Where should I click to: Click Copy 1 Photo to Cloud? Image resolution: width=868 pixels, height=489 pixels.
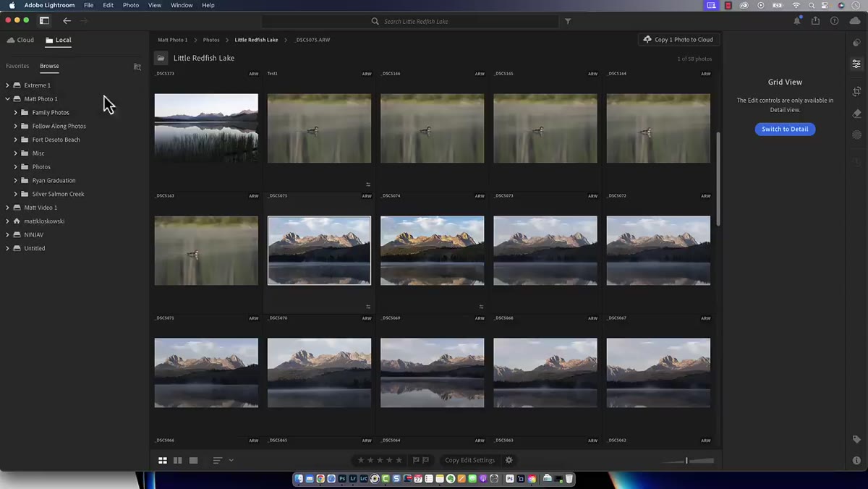point(678,40)
